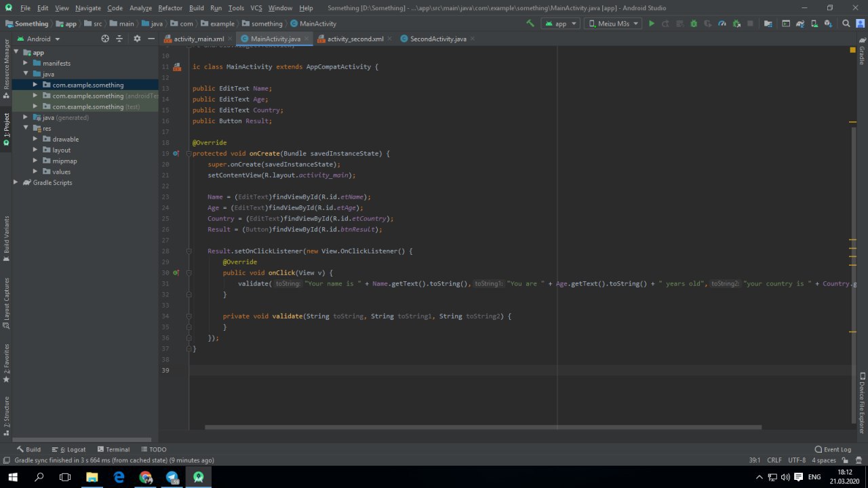The height and width of the screenshot is (488, 868).
Task: Toggle the Build tool window
Action: coord(28,449)
